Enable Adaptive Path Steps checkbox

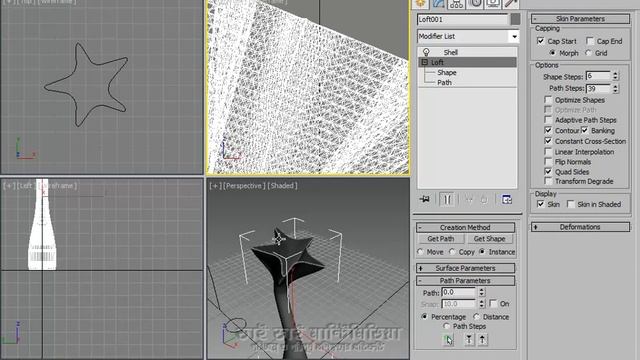click(548, 120)
